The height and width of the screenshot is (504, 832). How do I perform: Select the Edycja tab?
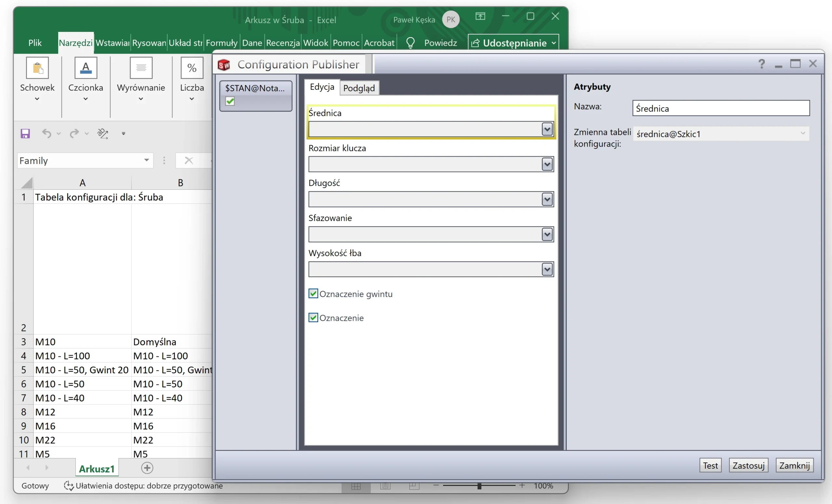(x=322, y=87)
